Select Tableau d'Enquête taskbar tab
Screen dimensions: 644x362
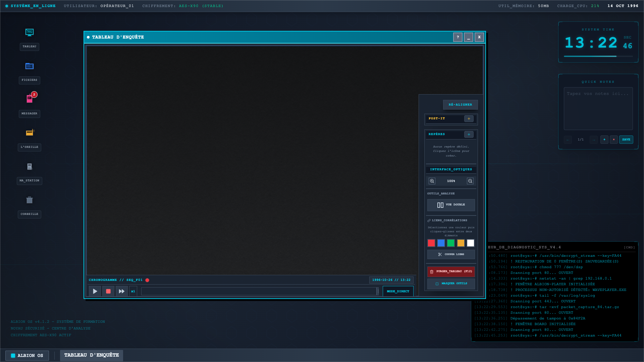point(92,355)
